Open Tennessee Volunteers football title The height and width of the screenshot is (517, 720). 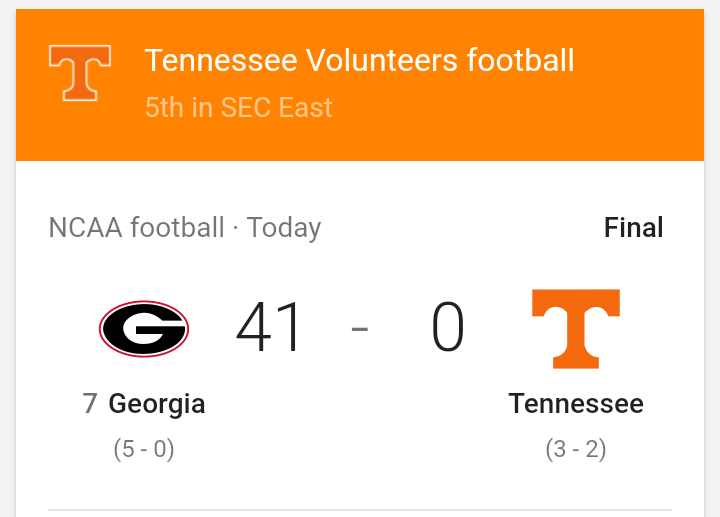359,61
